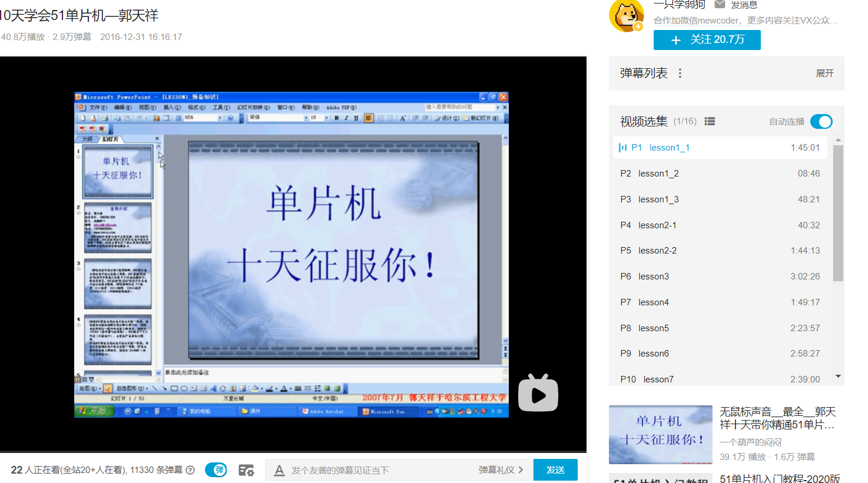Turn off the 自动连播 autoplay toggle

point(821,121)
